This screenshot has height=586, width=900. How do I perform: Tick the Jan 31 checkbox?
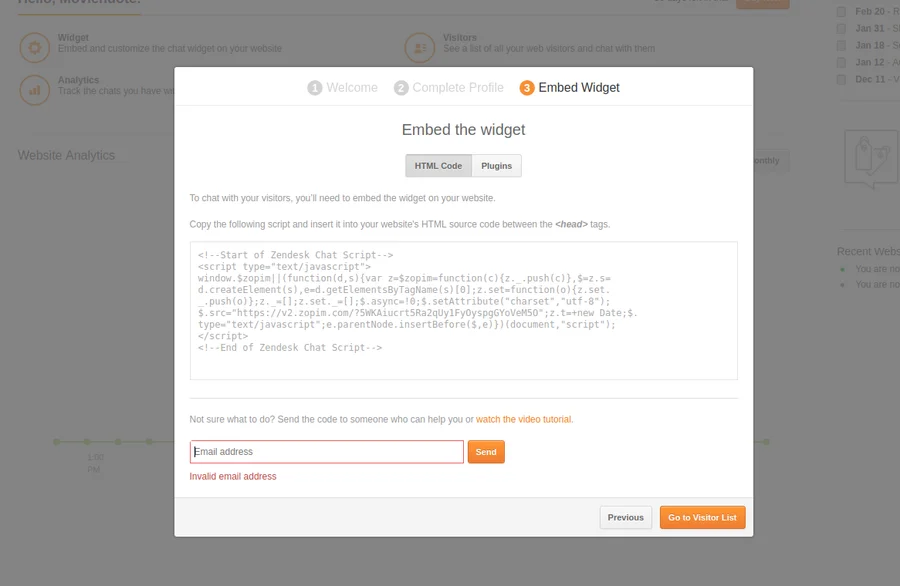pyautogui.click(x=841, y=29)
